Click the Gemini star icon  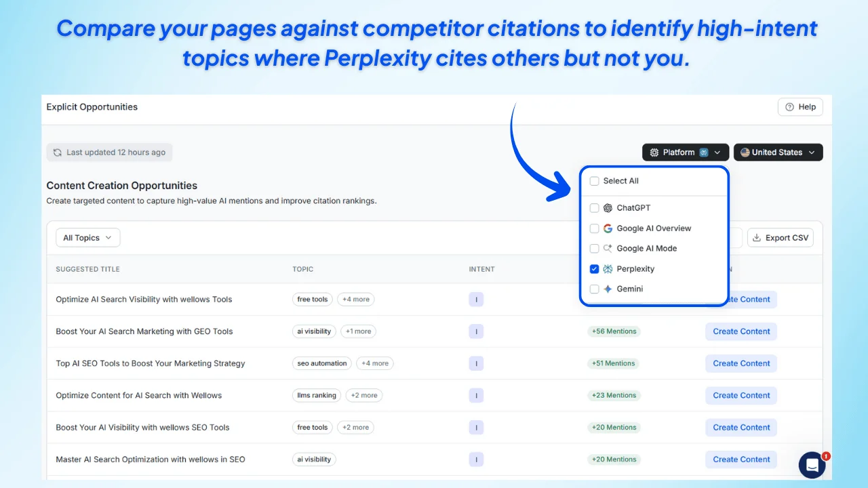pos(608,289)
